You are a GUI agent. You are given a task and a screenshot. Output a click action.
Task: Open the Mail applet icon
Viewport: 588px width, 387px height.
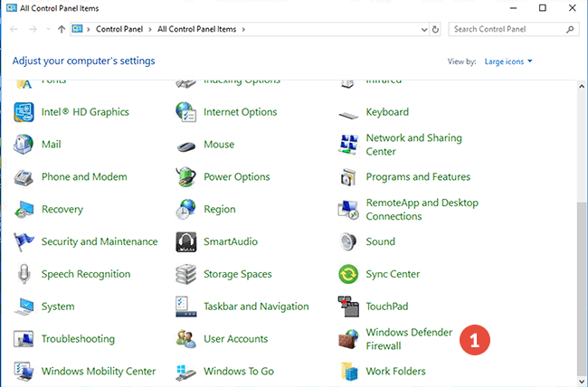[24, 145]
